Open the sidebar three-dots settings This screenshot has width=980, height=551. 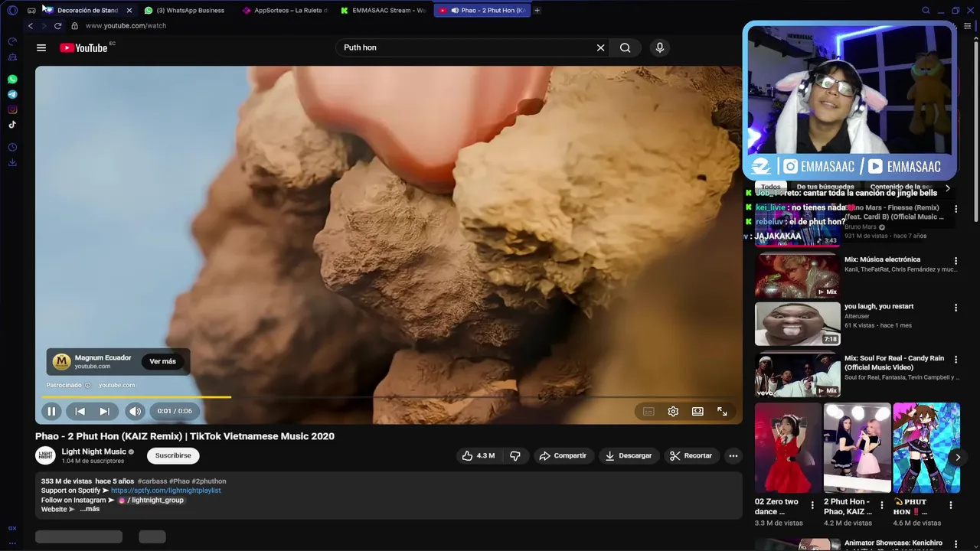click(x=12, y=543)
